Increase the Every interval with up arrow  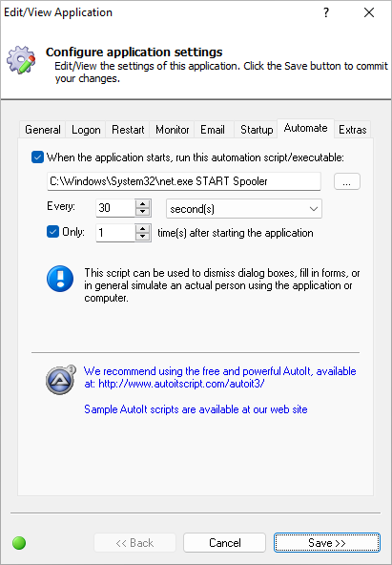143,203
